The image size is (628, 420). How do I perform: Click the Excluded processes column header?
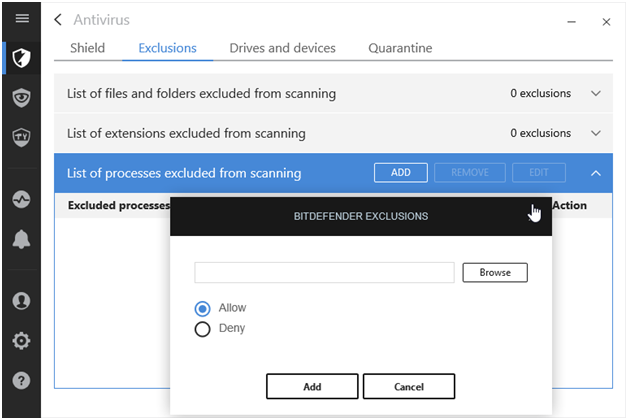pos(119,205)
